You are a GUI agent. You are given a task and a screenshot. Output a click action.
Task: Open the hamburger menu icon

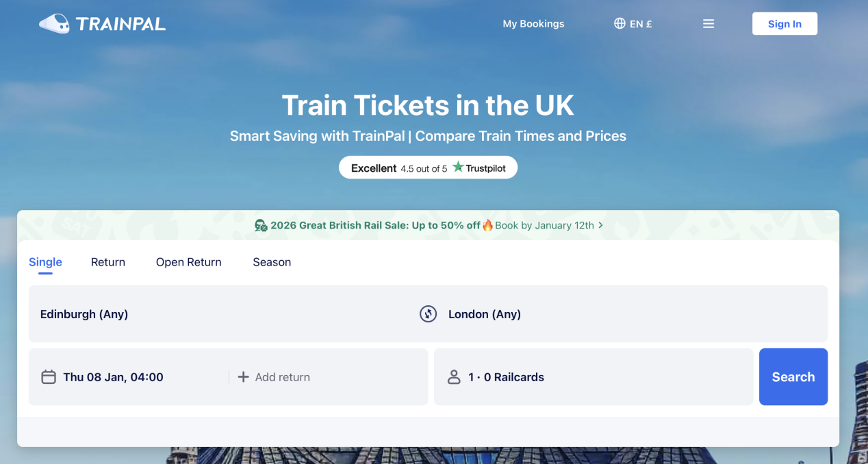pos(709,24)
